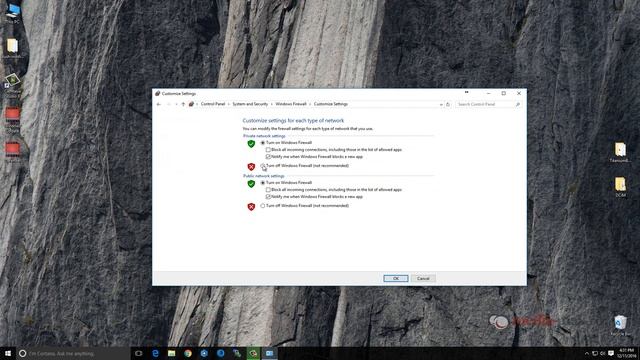This screenshot has width=640, height=360.
Task: Click the Cancel button
Action: click(423, 278)
